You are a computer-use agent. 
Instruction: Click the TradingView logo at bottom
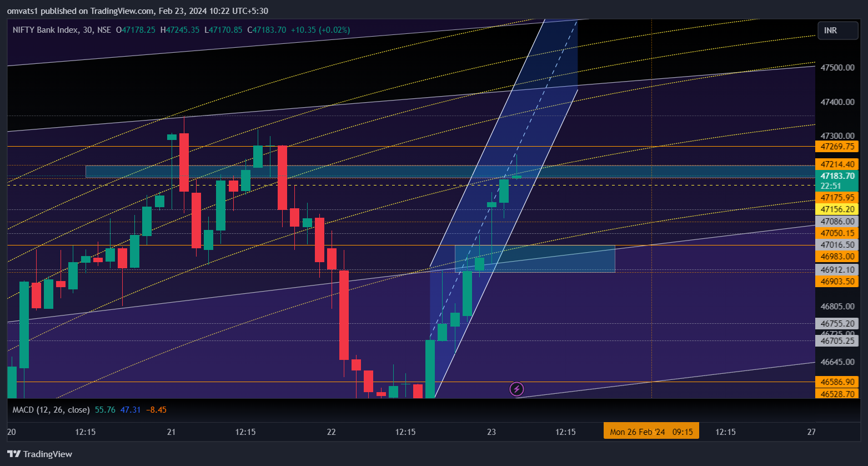39,454
